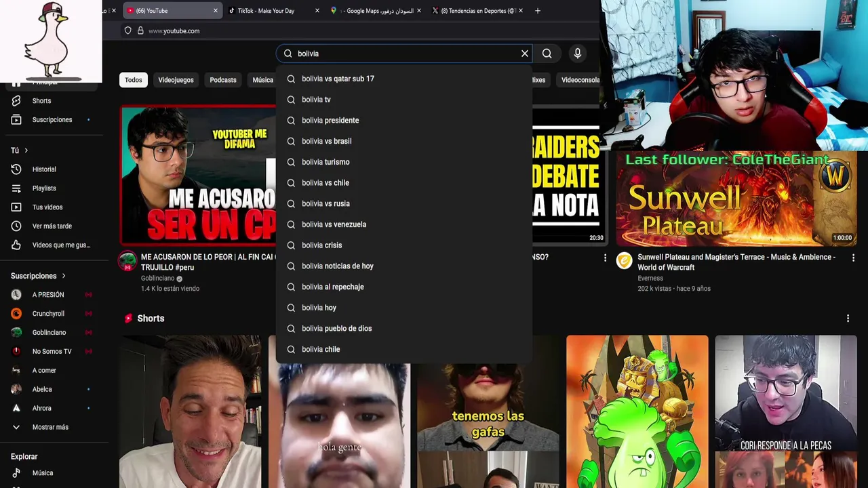Choose suggestion bolivia presidente
The height and width of the screenshot is (488, 868).
click(404, 121)
